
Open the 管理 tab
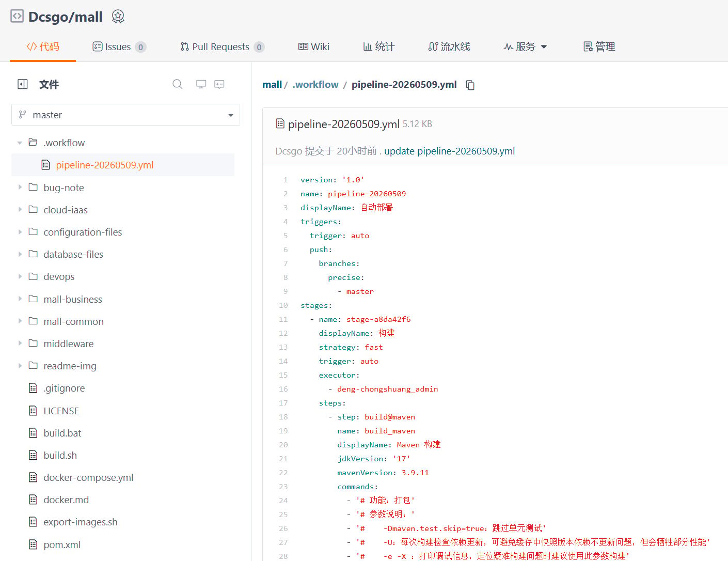pos(599,46)
